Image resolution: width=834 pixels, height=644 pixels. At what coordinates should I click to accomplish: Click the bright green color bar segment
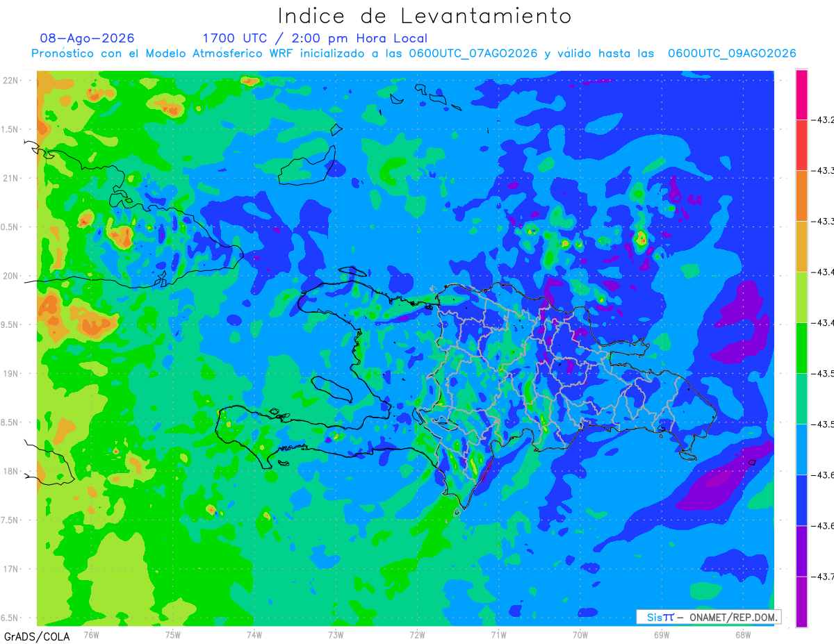[x=801, y=347]
